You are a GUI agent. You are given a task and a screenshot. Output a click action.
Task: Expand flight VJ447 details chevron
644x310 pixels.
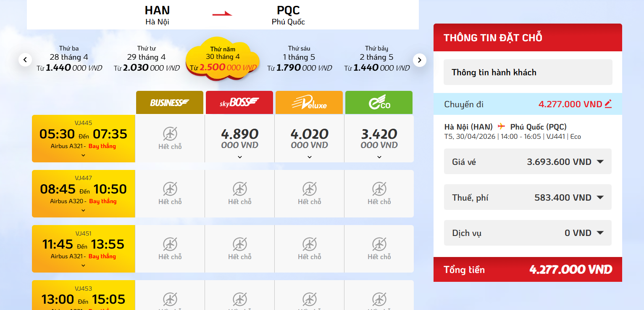pos(83,210)
